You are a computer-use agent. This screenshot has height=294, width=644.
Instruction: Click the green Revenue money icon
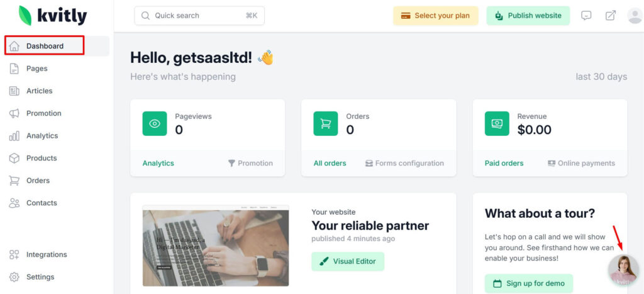pos(497,123)
